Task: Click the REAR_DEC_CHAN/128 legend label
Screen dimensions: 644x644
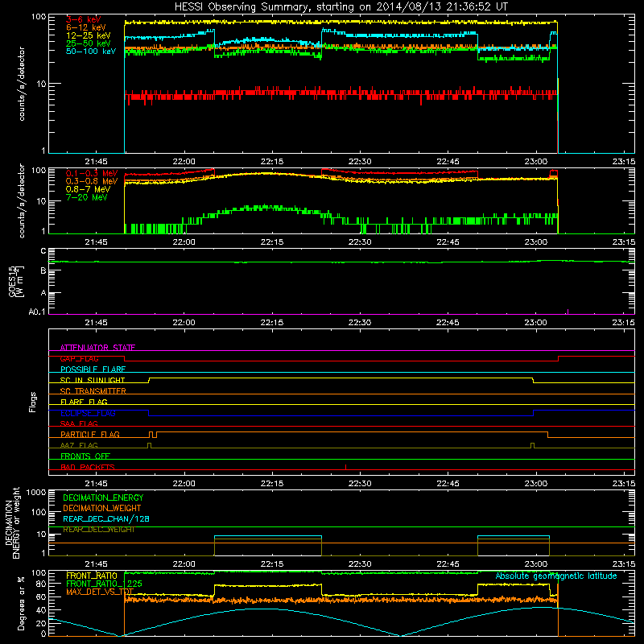Action: tap(106, 518)
